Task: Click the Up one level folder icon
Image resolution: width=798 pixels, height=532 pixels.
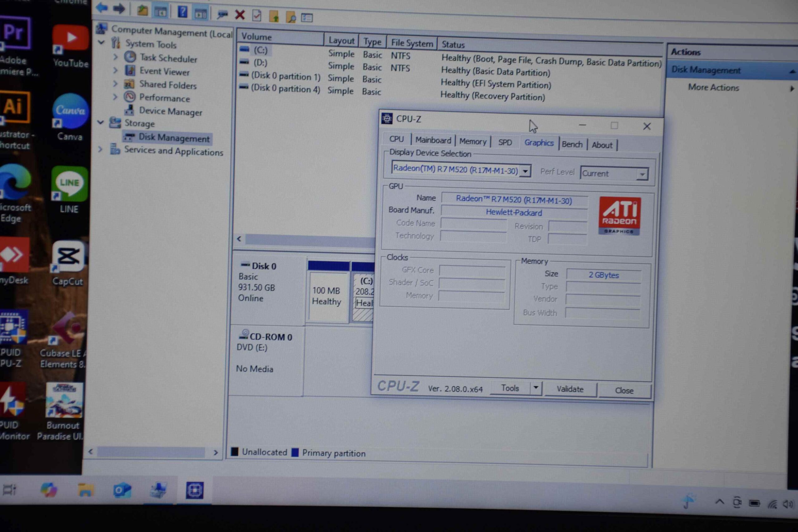Action: coord(142,11)
